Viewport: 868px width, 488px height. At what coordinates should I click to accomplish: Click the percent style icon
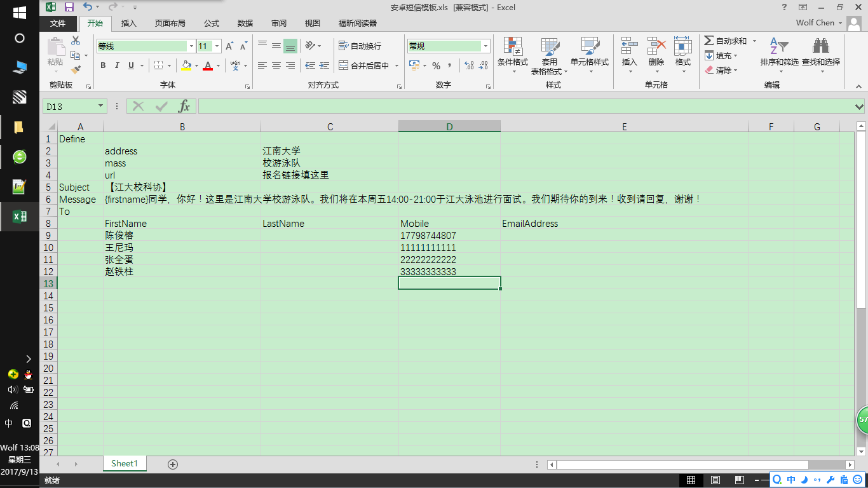(436, 65)
